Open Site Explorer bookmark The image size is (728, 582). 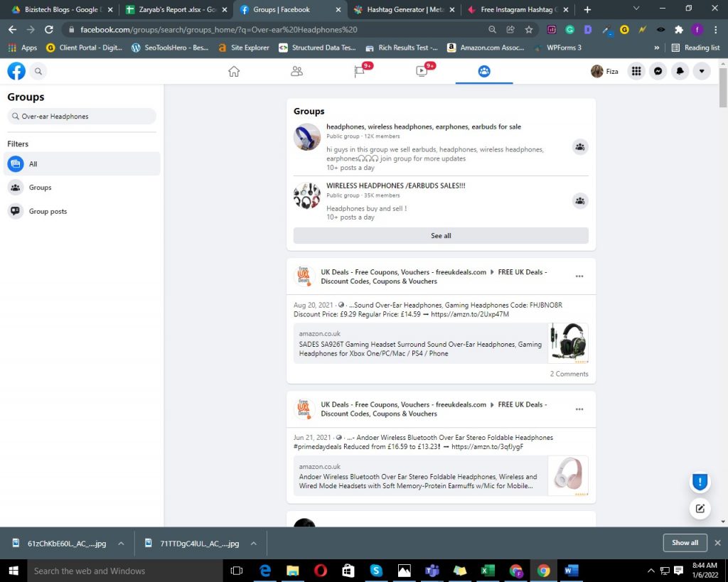point(243,48)
